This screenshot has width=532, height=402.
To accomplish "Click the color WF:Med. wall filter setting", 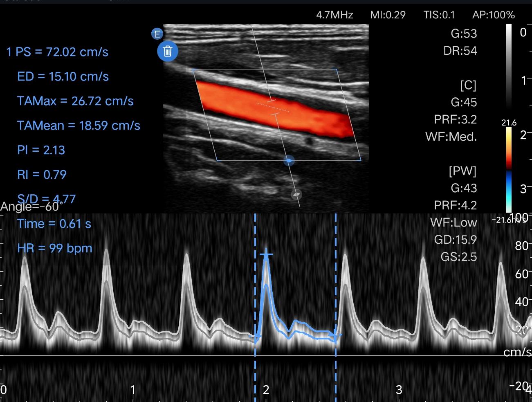I will click(451, 136).
